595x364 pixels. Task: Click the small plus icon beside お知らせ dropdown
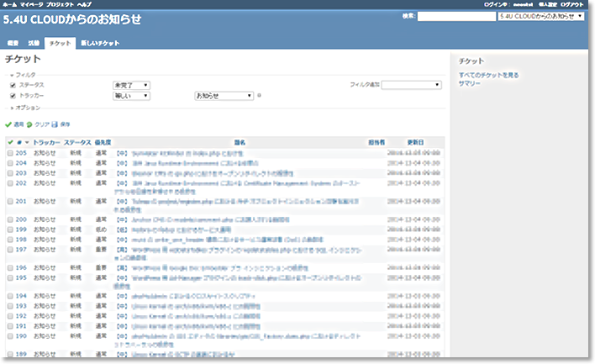point(259,96)
